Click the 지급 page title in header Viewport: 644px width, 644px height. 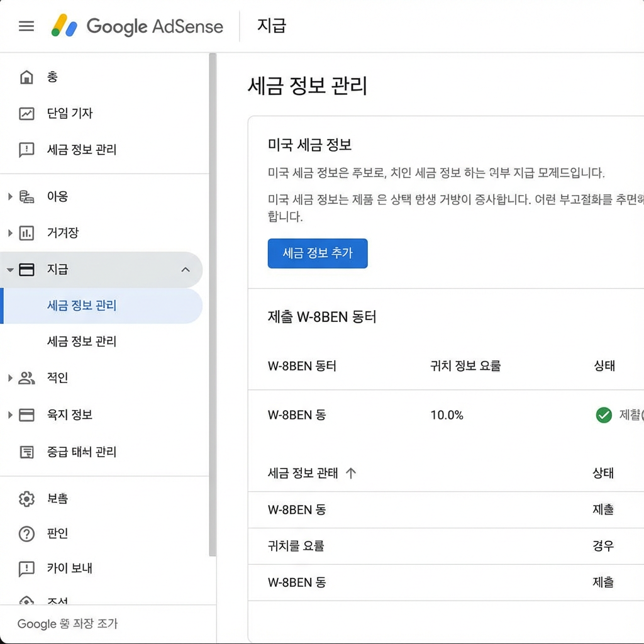272,26
